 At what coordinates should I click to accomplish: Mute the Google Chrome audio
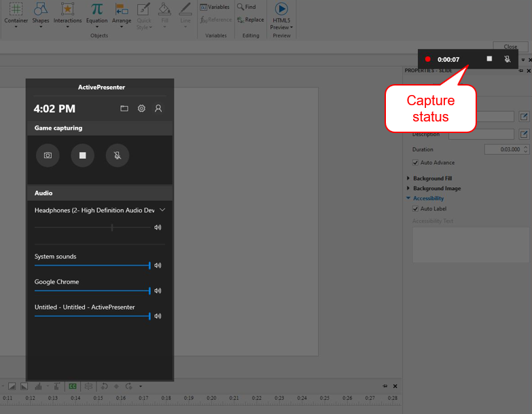(158, 290)
